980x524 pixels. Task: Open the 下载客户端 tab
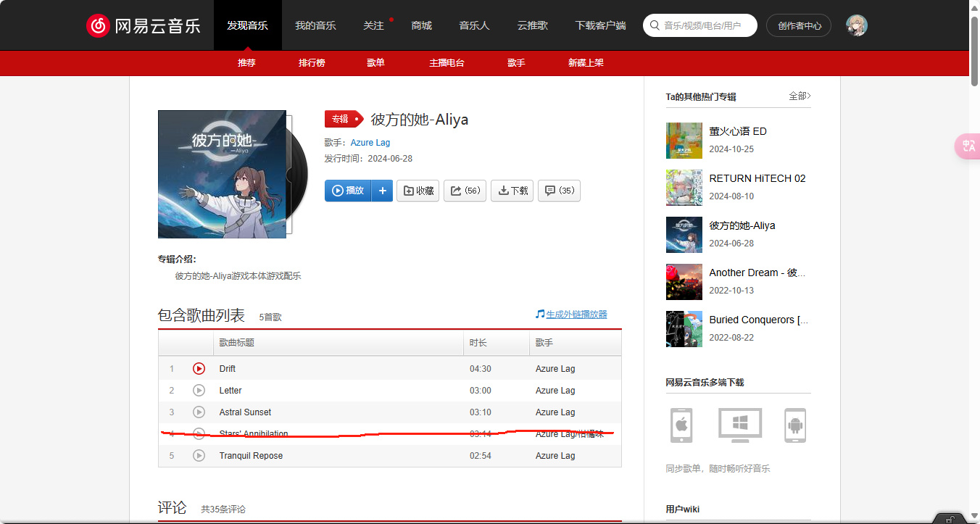[600, 25]
